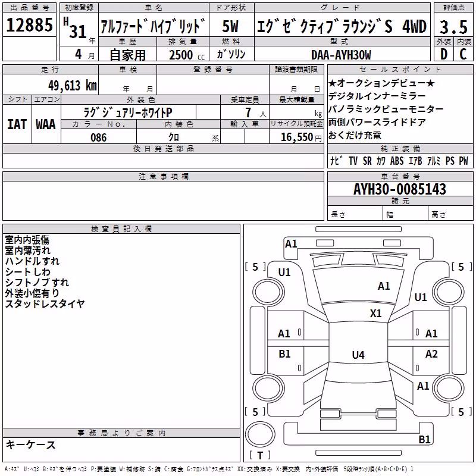Select exterior color ラグジュアリーホワイトP
The height and width of the screenshot is (476, 476).
click(x=128, y=112)
